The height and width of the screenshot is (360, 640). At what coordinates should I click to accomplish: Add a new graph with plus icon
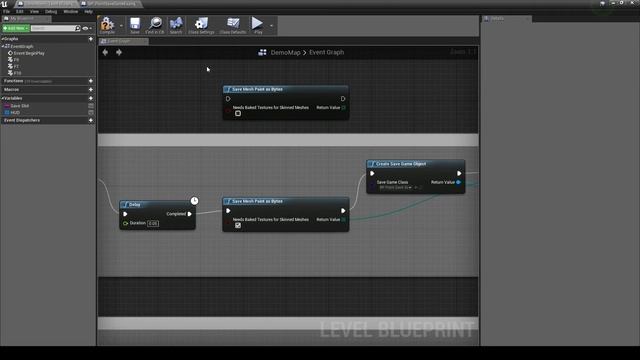click(91, 39)
